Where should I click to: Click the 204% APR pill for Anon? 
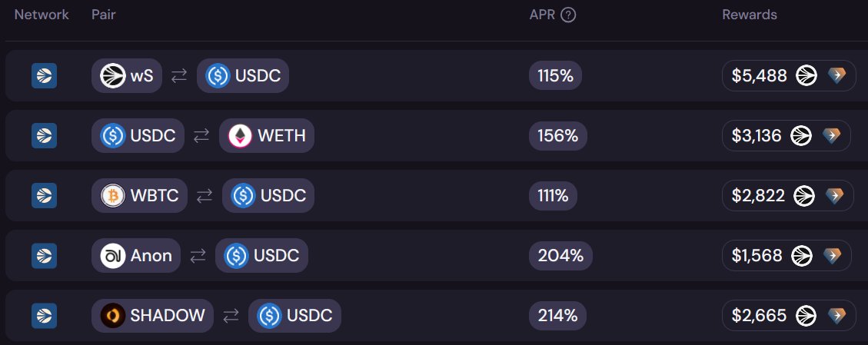click(560, 255)
